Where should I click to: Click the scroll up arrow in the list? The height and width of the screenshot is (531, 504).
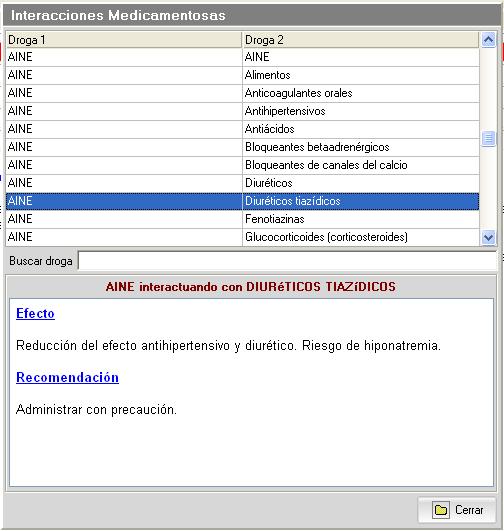[x=488, y=40]
